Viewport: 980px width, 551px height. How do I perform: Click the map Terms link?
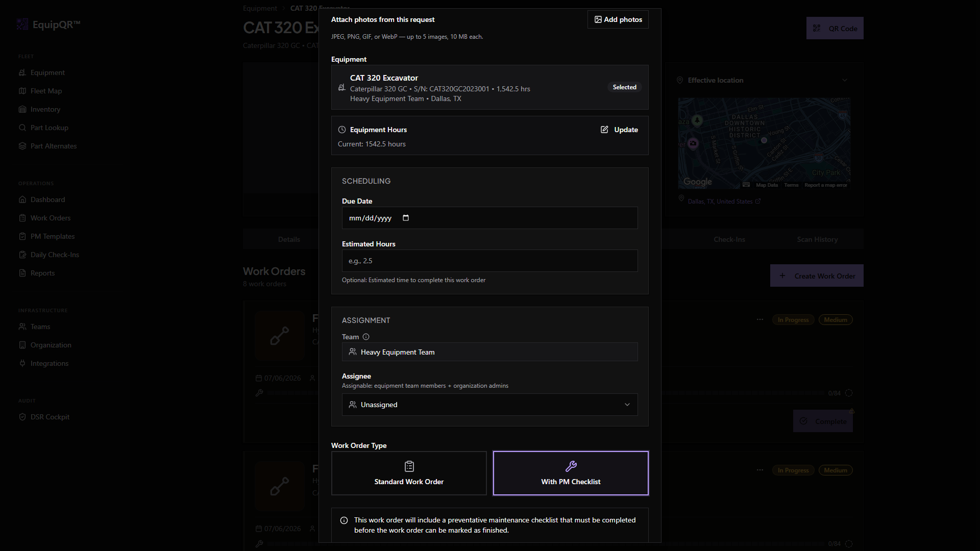[x=791, y=185]
